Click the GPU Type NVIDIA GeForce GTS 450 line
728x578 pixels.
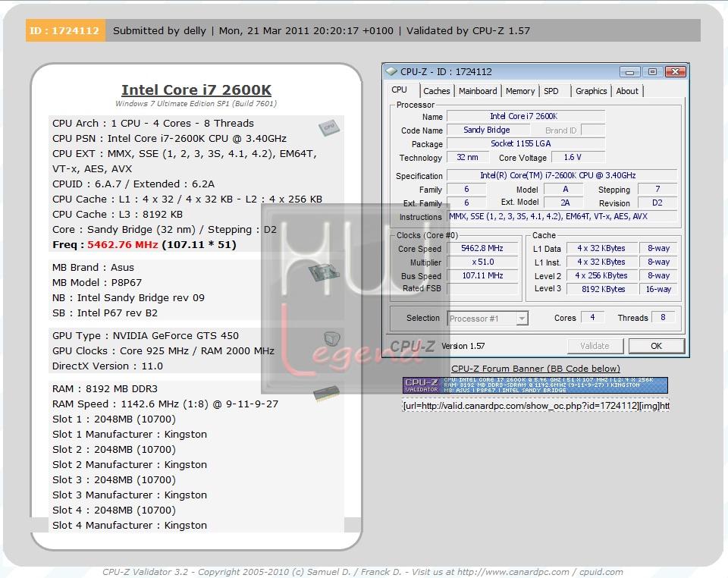[146, 335]
